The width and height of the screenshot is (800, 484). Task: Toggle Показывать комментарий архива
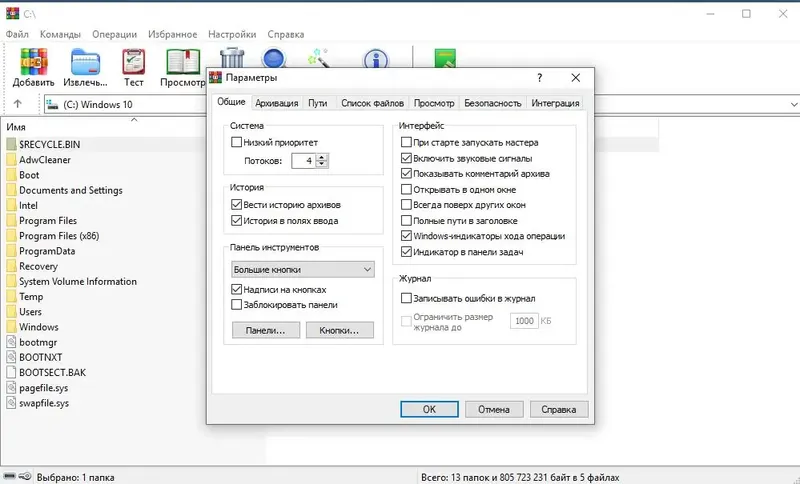tap(406, 173)
